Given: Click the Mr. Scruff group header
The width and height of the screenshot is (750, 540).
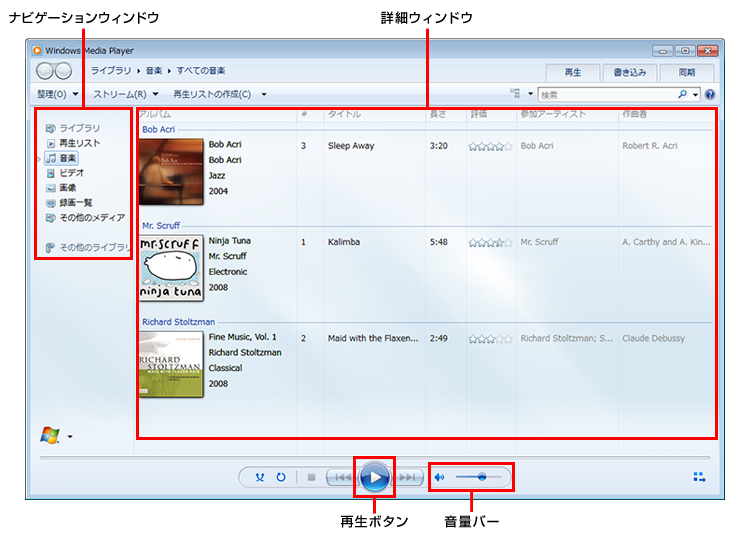Looking at the screenshot, I should pos(161,225).
